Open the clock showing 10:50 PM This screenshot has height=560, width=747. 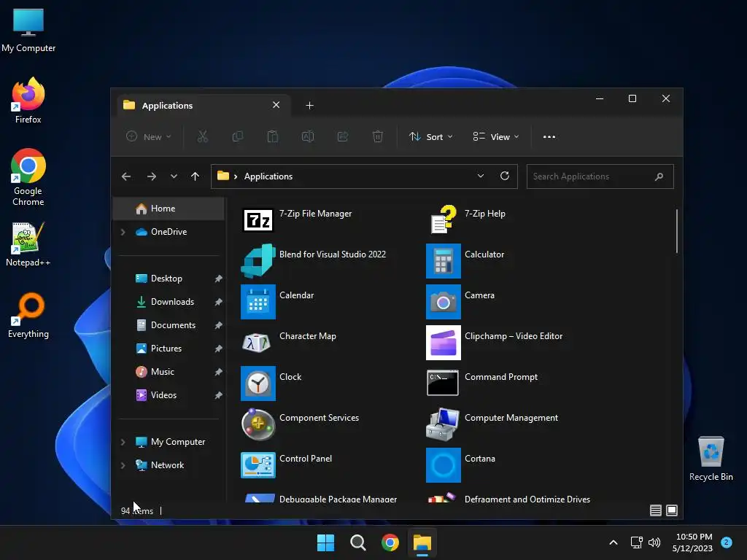(x=694, y=542)
